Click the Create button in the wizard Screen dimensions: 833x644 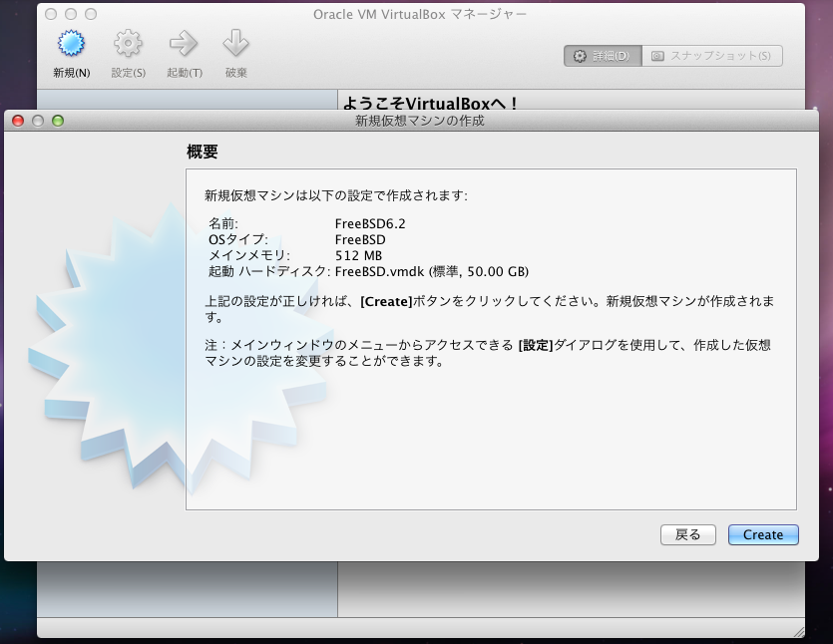pyautogui.click(x=763, y=534)
